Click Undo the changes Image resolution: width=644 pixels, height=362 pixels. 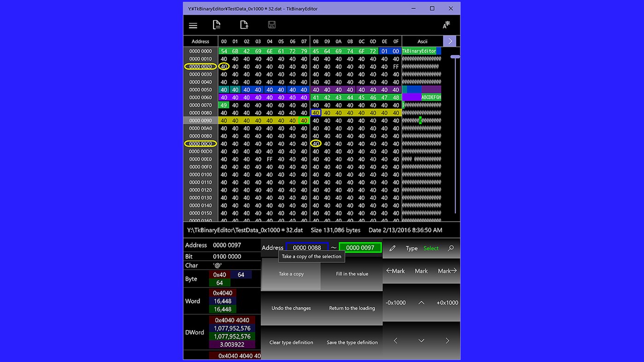coord(291,308)
